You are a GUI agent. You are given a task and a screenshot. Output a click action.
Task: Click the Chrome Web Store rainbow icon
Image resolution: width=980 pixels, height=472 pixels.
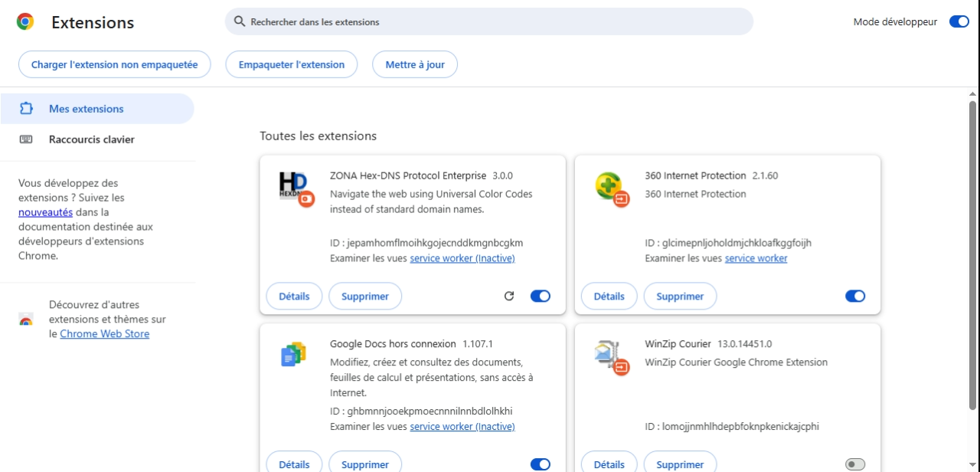(x=26, y=320)
